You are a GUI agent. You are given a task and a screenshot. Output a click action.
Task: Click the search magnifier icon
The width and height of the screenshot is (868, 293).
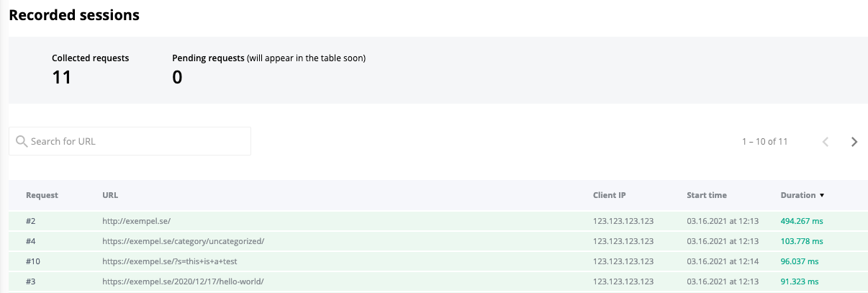click(x=22, y=141)
